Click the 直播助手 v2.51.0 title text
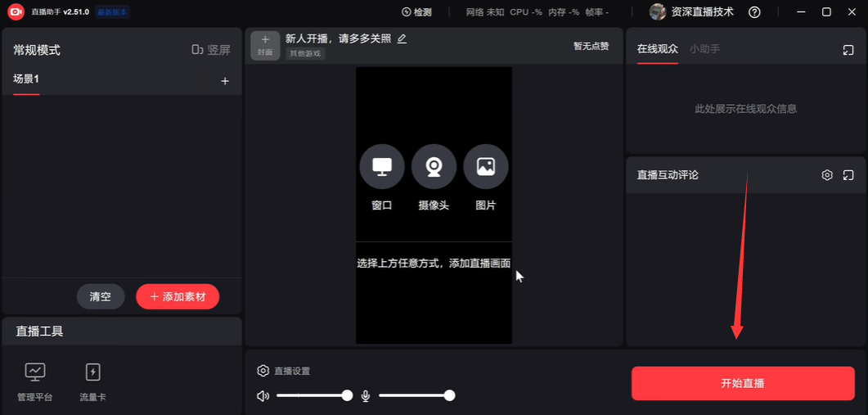Viewport: 868px width, 415px height. (61, 12)
